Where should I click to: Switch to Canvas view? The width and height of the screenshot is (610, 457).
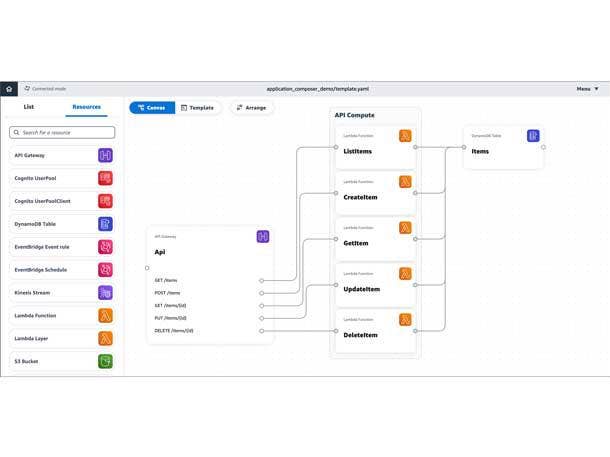(152, 107)
